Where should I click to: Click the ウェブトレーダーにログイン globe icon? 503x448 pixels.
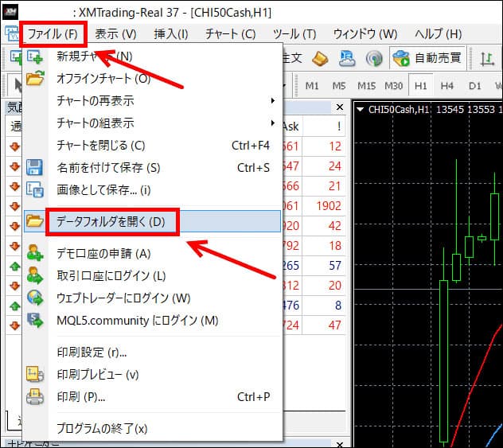35,298
